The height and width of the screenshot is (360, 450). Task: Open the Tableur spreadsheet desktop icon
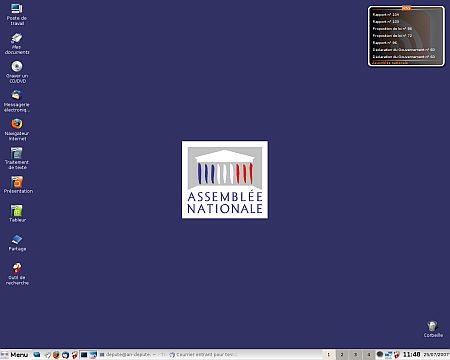point(17,213)
